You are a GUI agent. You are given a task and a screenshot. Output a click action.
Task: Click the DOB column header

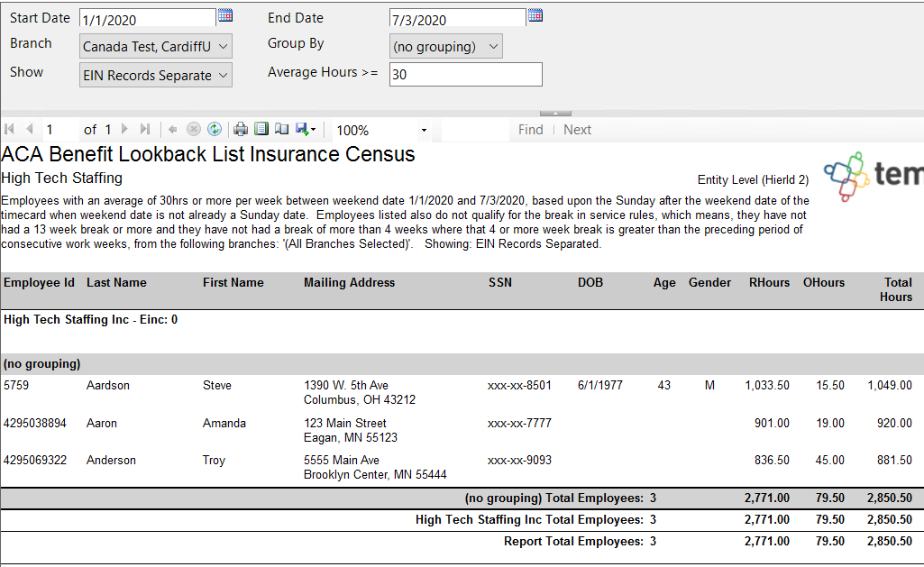click(x=590, y=282)
